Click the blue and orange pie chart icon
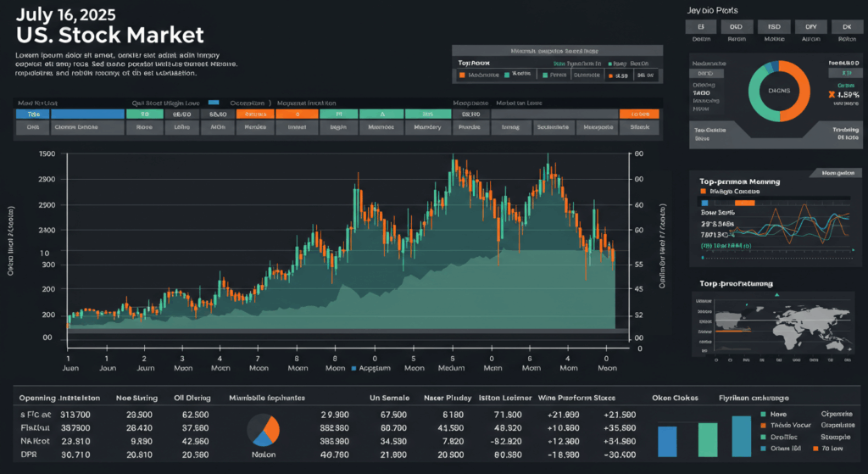Image resolution: width=868 pixels, height=474 pixels. 264,430
